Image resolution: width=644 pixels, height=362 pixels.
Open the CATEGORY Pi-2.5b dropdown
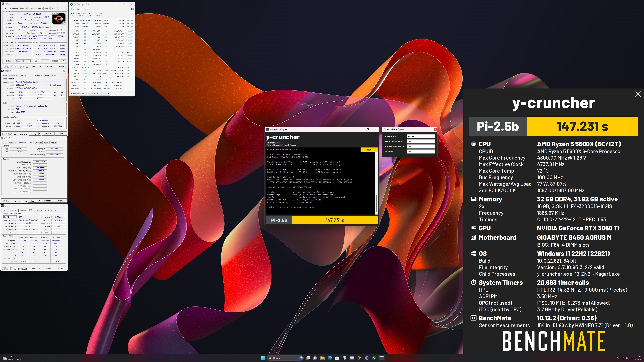point(421,136)
